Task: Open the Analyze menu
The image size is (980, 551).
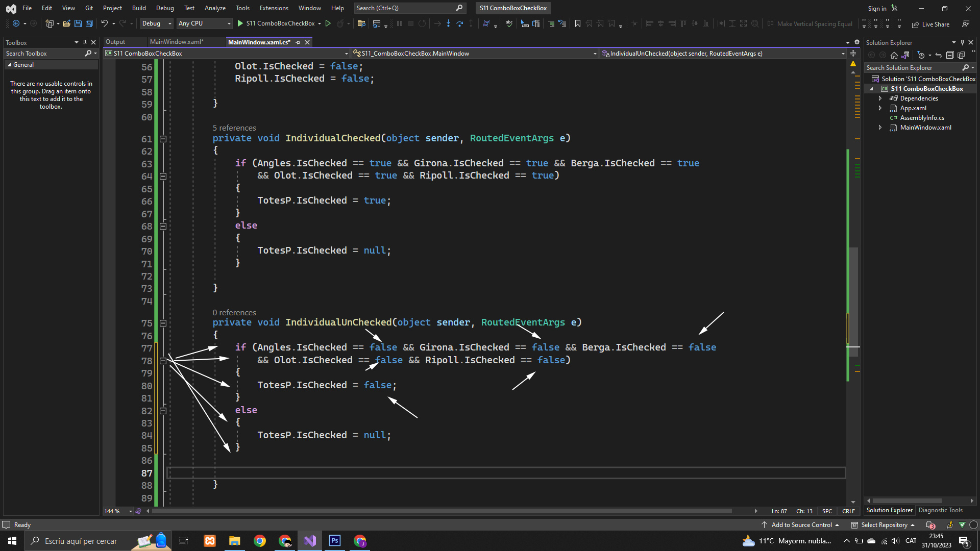Action: pos(215,8)
